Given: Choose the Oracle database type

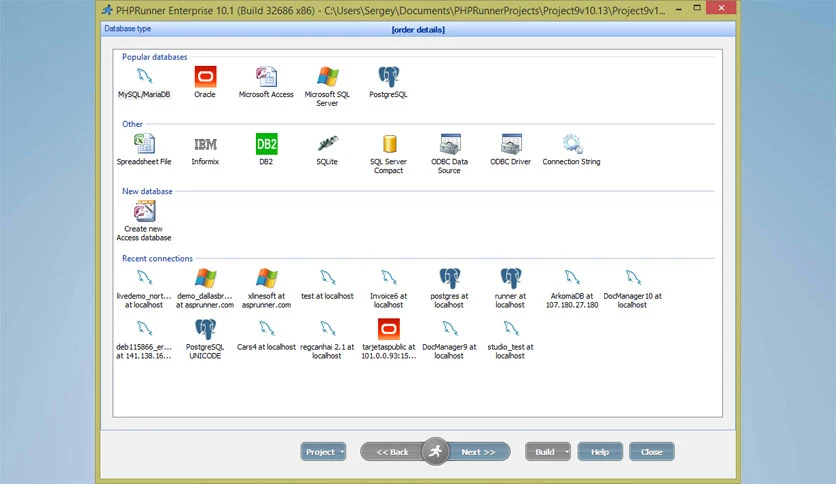Looking at the screenshot, I should coord(205,83).
